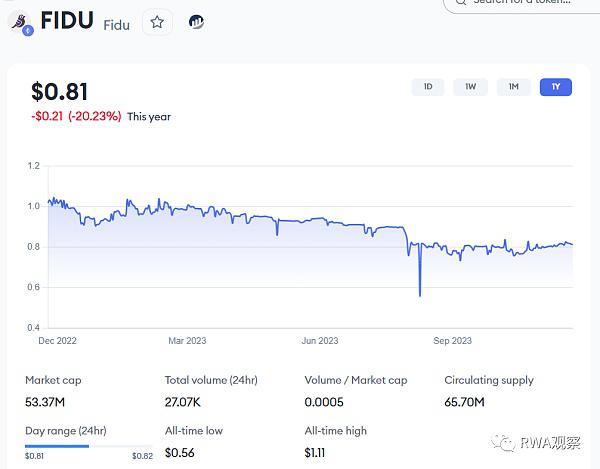Click the FIDU token logo icon
Image resolution: width=600 pixels, height=469 pixels.
pos(20,23)
